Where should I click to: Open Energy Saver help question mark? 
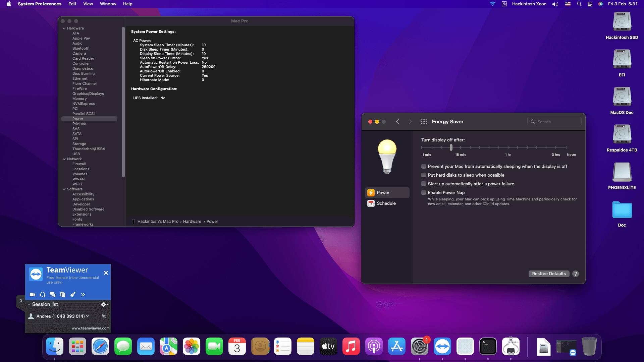tap(576, 274)
